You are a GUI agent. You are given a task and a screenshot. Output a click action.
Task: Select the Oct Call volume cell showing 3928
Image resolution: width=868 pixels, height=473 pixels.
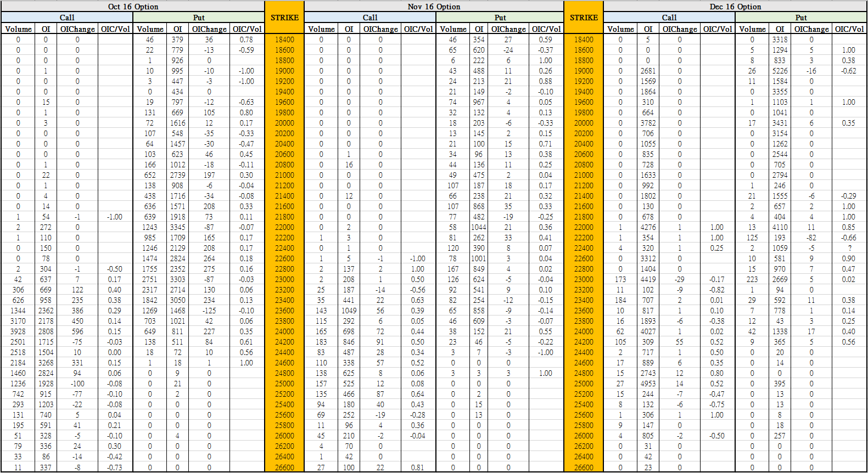click(x=18, y=331)
